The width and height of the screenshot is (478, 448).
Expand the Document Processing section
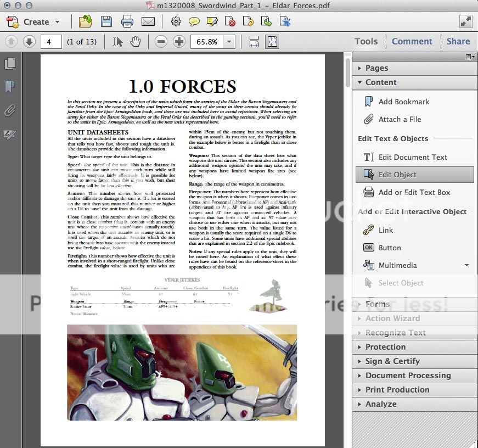[x=414, y=376]
